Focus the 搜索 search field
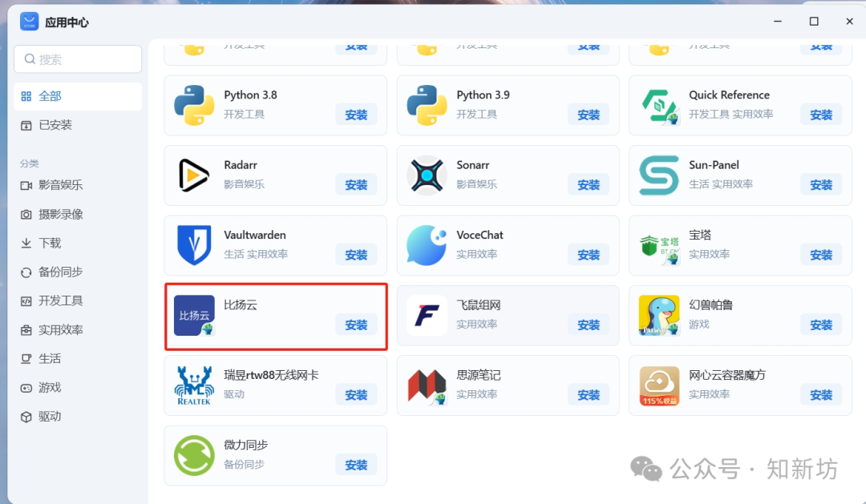This screenshot has height=504, width=866. click(x=78, y=59)
